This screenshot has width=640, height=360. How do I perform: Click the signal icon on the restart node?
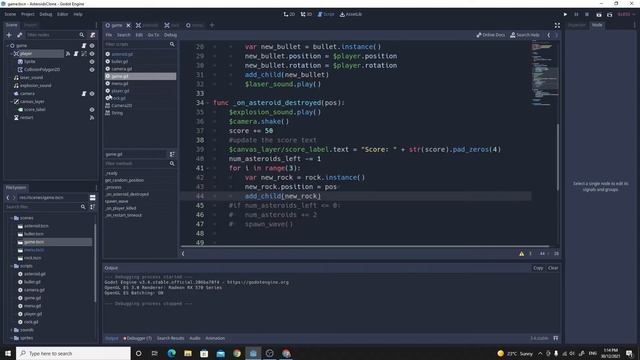[x=92, y=118]
